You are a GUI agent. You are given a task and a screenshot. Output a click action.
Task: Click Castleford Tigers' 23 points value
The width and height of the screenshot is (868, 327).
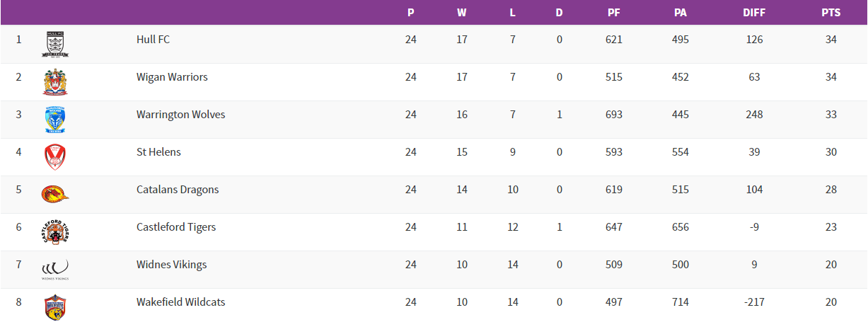tap(831, 227)
